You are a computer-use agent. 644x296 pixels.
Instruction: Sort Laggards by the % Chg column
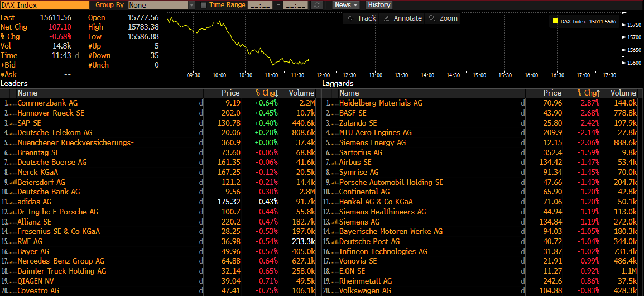point(582,93)
